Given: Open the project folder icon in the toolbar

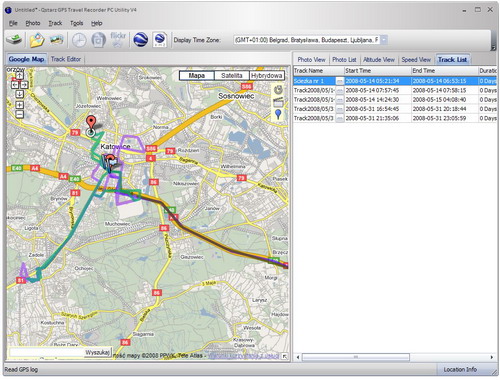Looking at the screenshot, I should [x=37, y=40].
